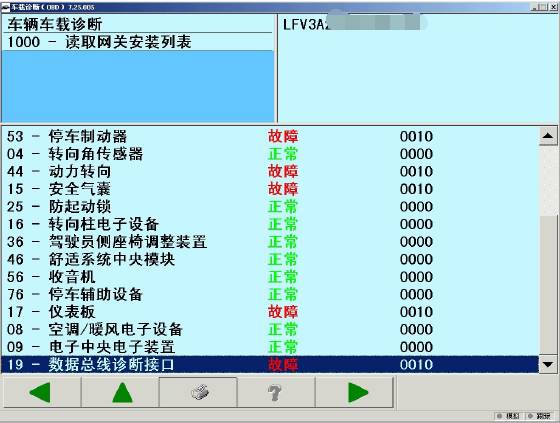Select 56 - 收音机 row
The height and width of the screenshot is (423, 560).
(x=270, y=277)
